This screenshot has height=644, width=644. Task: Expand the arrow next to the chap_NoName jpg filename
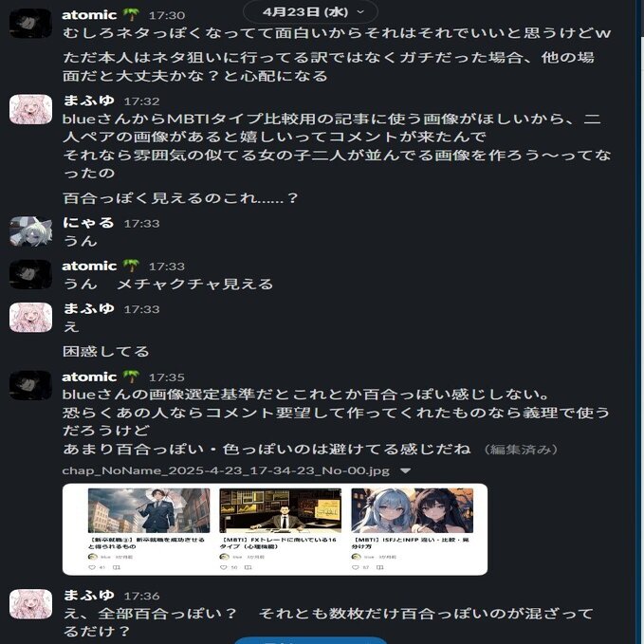tap(405, 470)
